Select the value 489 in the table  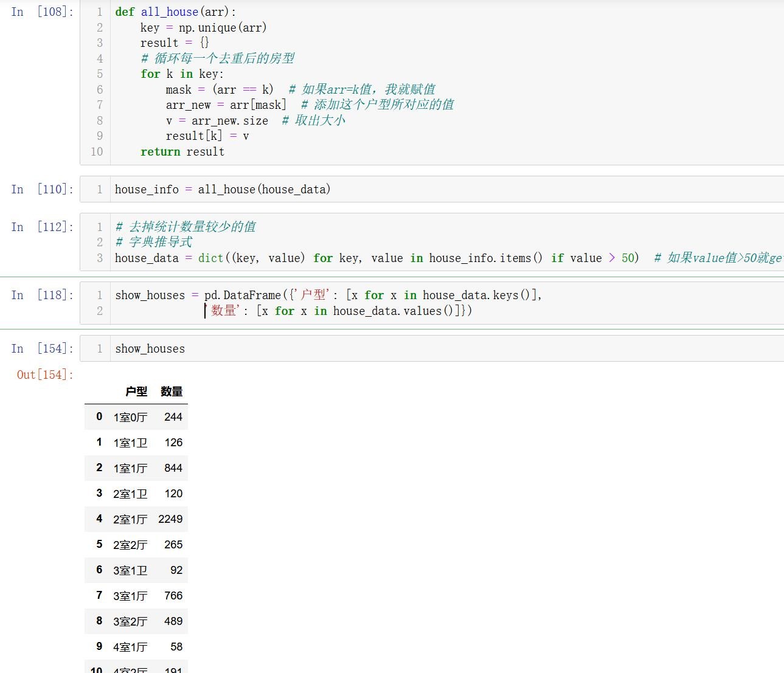click(x=173, y=621)
